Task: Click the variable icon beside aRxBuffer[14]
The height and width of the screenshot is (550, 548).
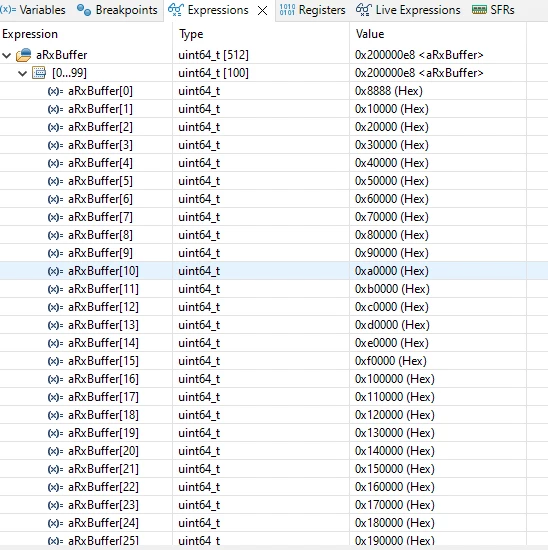Action: 55,343
